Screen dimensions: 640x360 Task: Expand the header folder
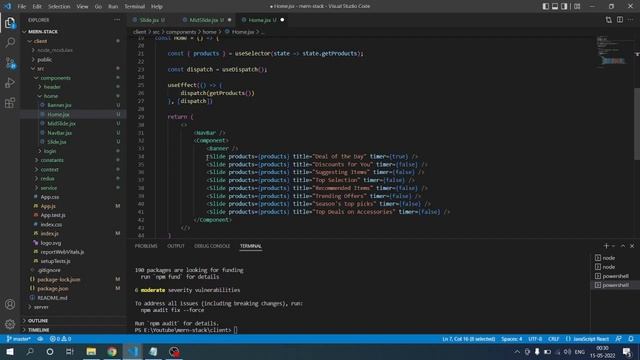pos(52,87)
